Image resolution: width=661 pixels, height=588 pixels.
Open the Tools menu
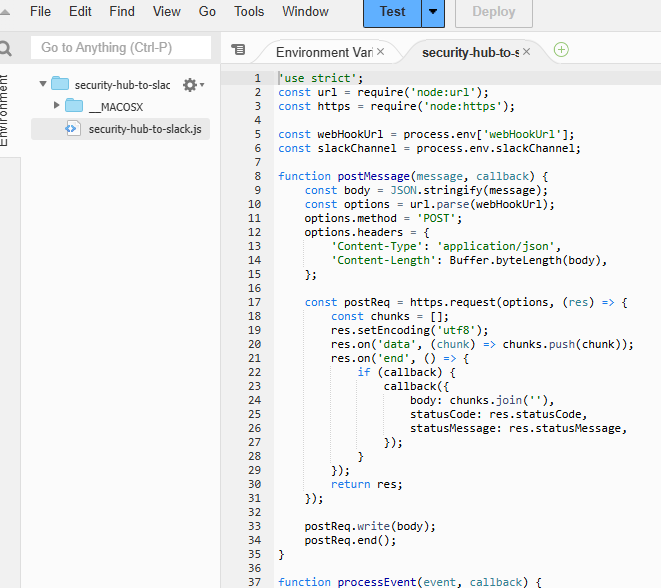click(x=249, y=11)
